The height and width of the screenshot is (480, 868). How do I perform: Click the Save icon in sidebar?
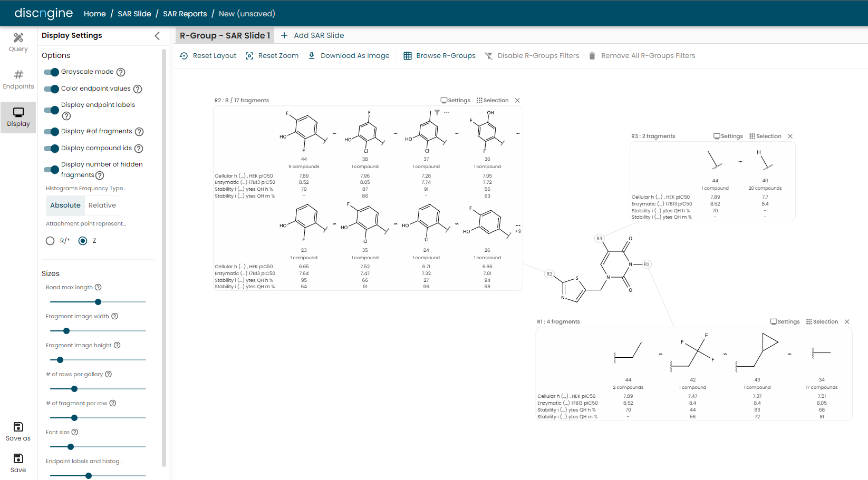click(18, 458)
